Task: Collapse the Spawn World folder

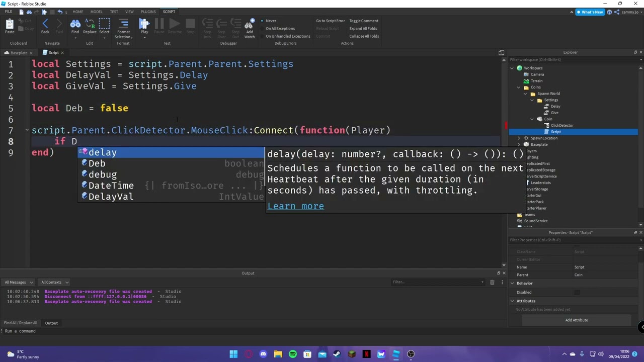Action: [x=525, y=94]
